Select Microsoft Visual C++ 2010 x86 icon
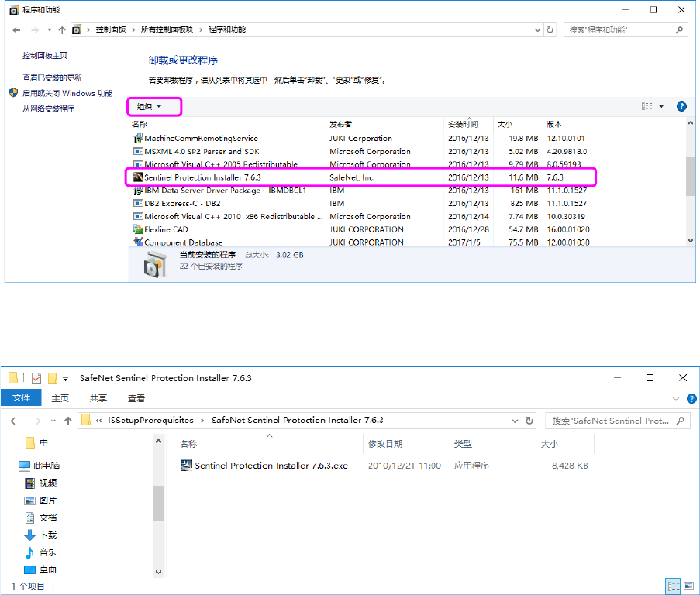 tap(139, 216)
